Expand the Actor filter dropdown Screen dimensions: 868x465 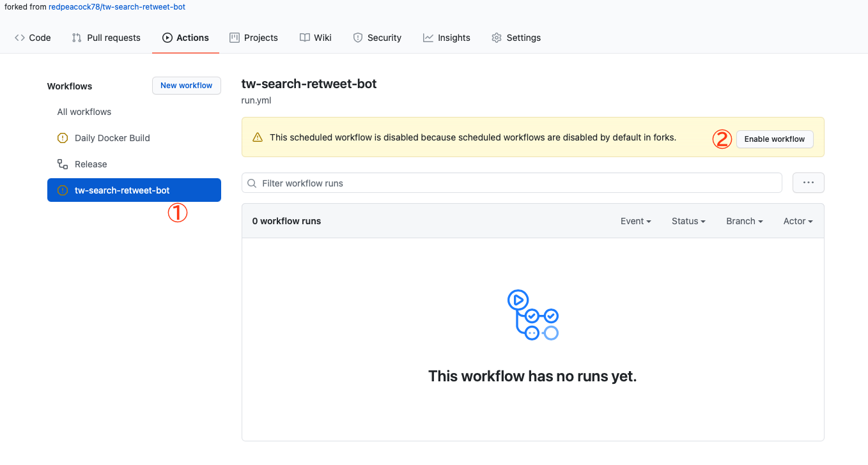click(798, 221)
